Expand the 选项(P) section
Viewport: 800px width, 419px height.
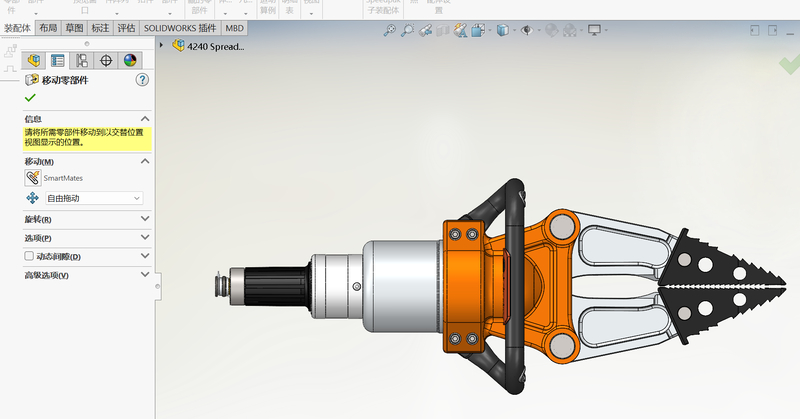click(x=145, y=238)
